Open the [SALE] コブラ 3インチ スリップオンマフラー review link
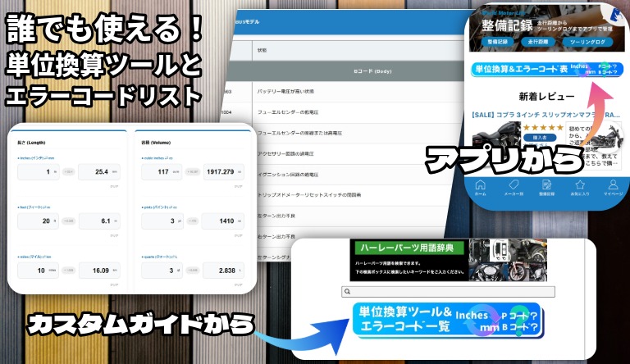Image resolution: width=630 pixels, height=364 pixels. 546,115
